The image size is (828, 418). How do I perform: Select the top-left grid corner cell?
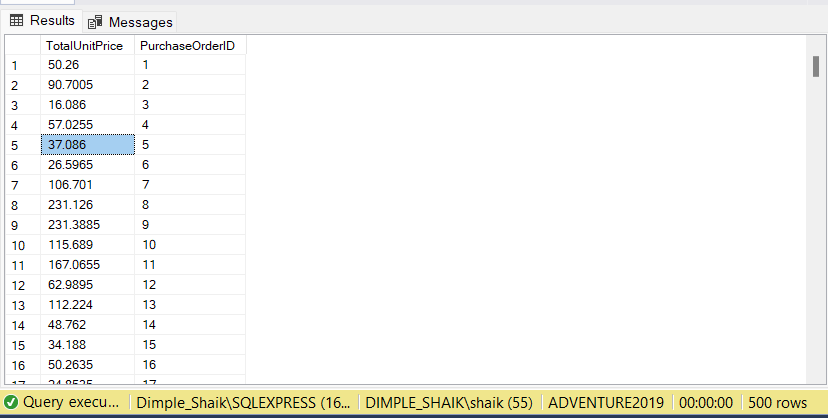[x=22, y=46]
